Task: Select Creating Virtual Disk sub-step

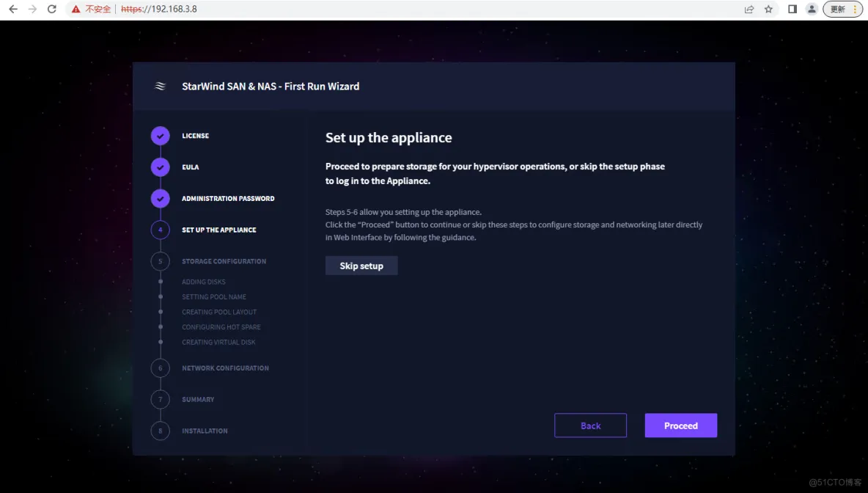Action: 218,343
